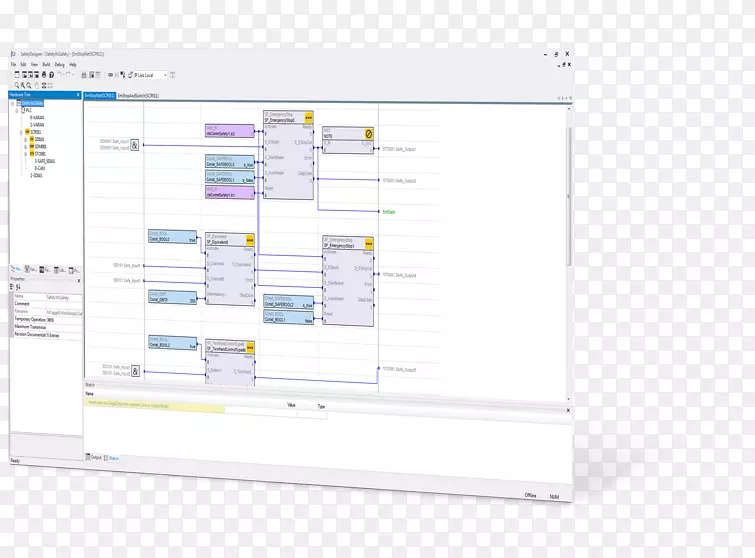
Task: Click the yellow badge on SF_EmergencyStop1 block
Action: 367,241
